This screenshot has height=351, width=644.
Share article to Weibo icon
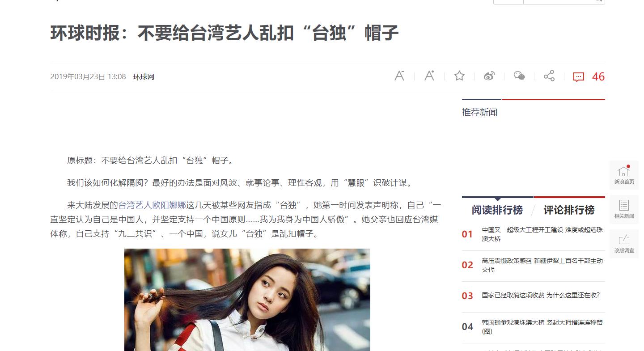pyautogui.click(x=489, y=76)
